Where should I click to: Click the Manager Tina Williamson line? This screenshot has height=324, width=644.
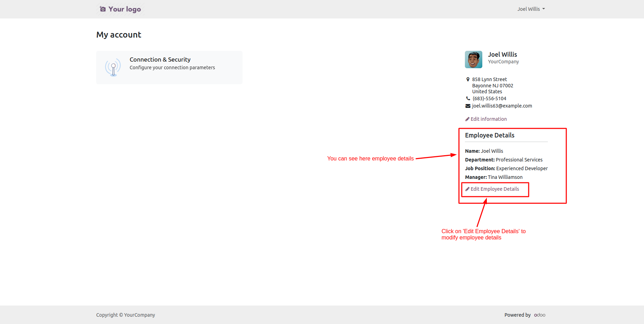[493, 177]
